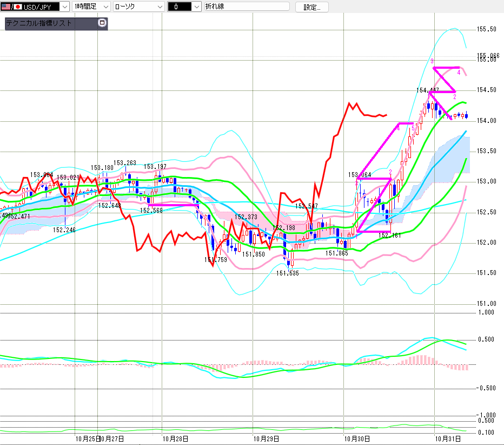This screenshot has height=445, width=504.
Task: Expand the テクニカル指標リスト panel via its square icon
Action: [x=101, y=23]
